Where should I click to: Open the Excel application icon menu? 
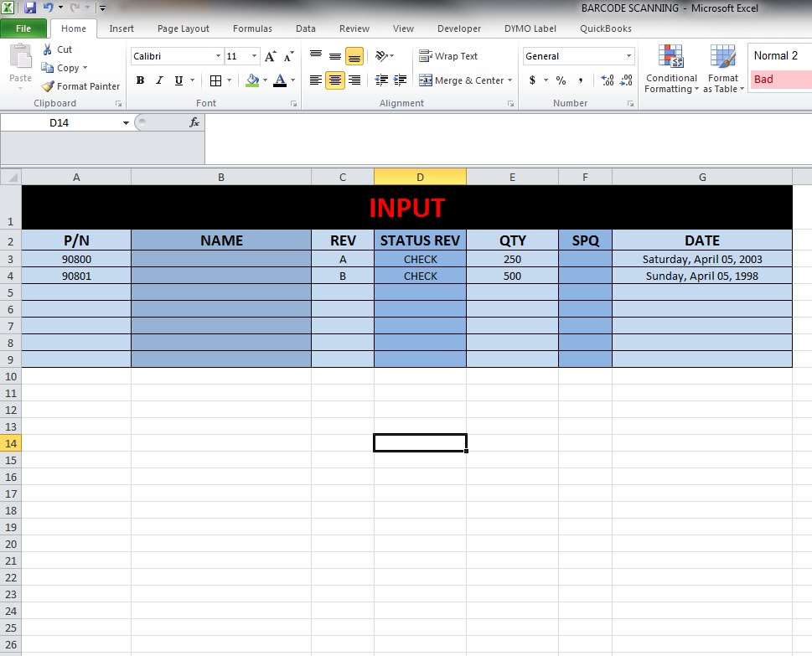coord(8,8)
